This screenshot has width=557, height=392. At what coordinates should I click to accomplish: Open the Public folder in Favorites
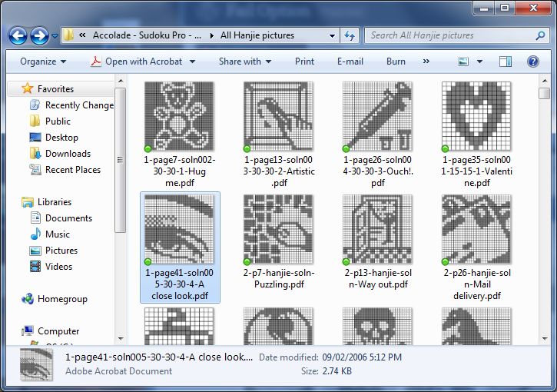coord(58,121)
